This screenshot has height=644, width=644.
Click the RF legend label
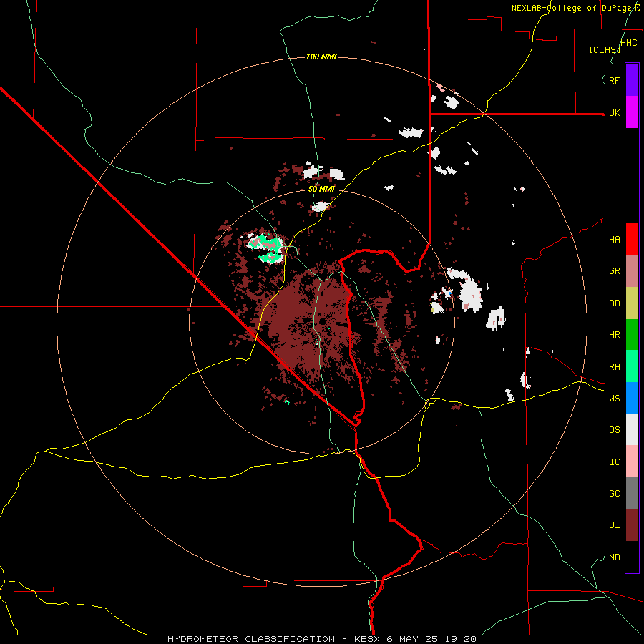pos(614,80)
